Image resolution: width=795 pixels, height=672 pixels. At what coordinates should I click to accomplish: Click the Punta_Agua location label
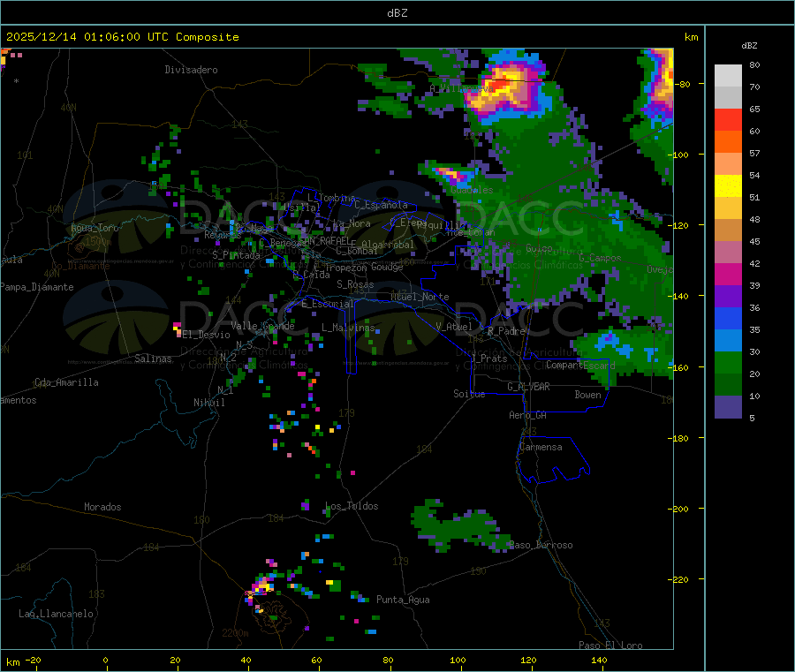coord(403,600)
